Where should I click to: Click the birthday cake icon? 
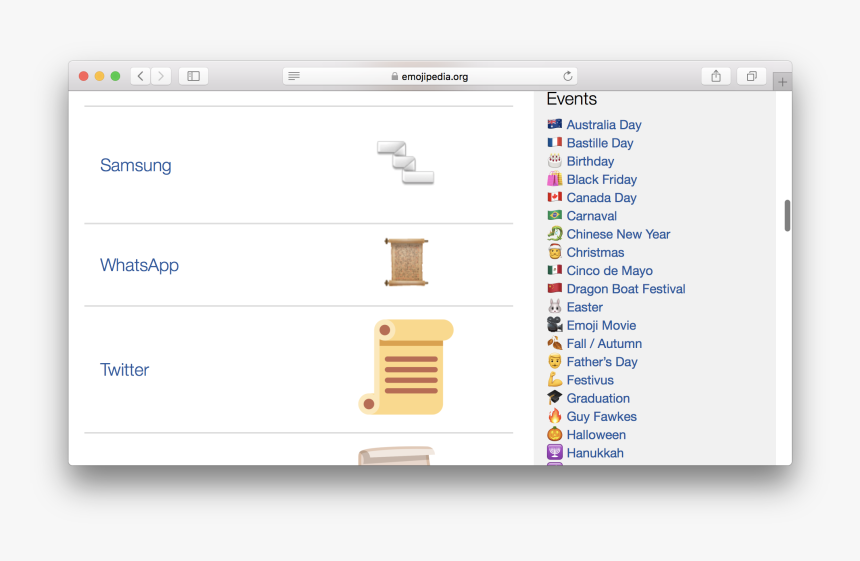coord(555,161)
